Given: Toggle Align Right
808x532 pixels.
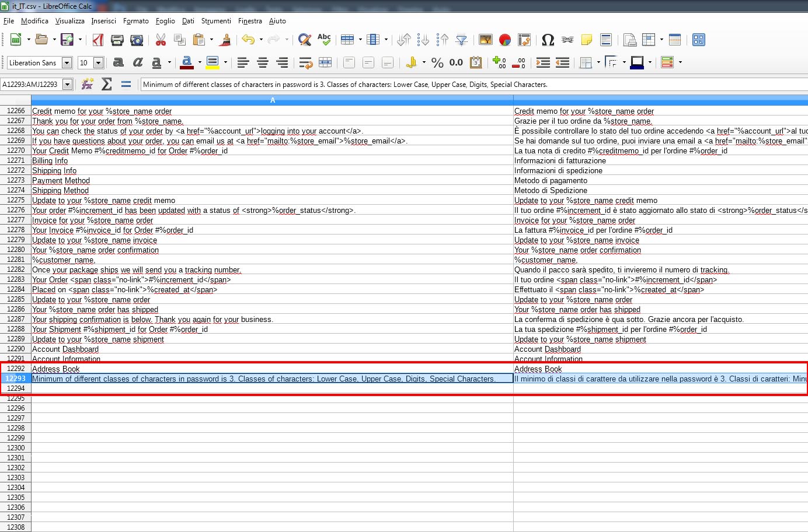Looking at the screenshot, I should (x=282, y=62).
